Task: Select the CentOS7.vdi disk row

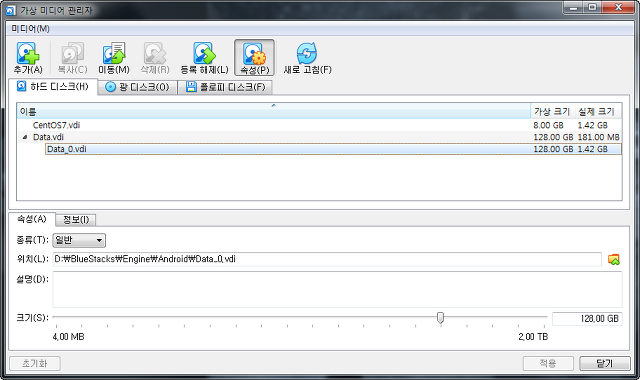Action: [319, 125]
